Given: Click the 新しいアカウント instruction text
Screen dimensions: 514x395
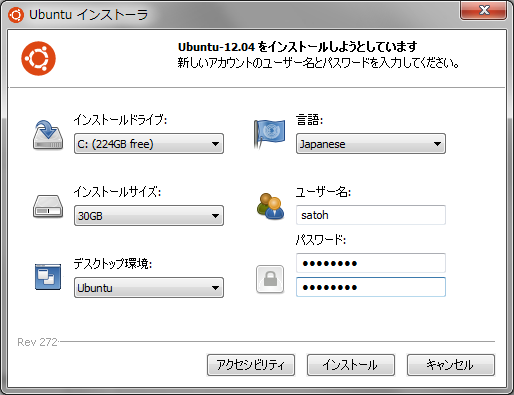Looking at the screenshot, I should pyautogui.click(x=318, y=63).
